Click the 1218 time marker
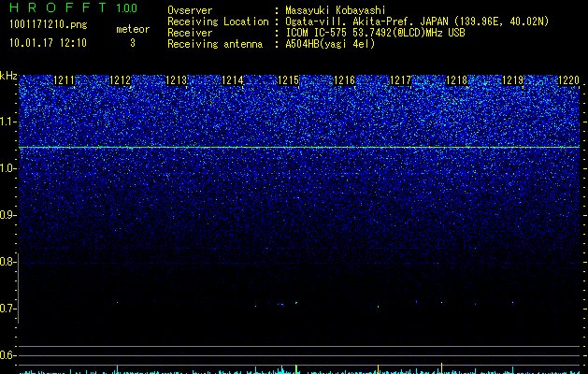The width and height of the screenshot is (588, 374). pyautogui.click(x=457, y=80)
